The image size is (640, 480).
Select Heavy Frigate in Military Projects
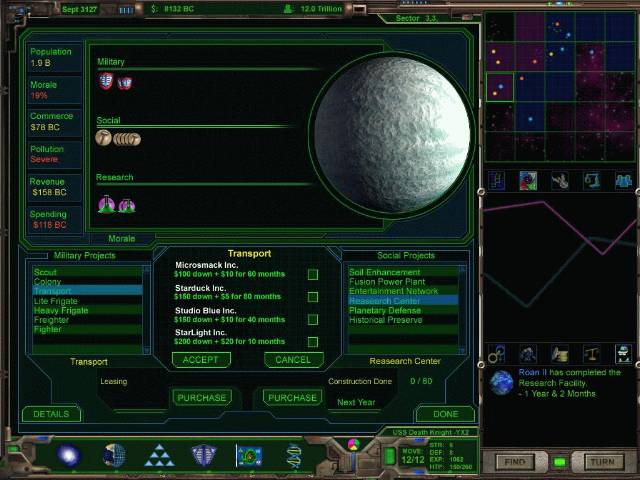[x=87, y=311]
